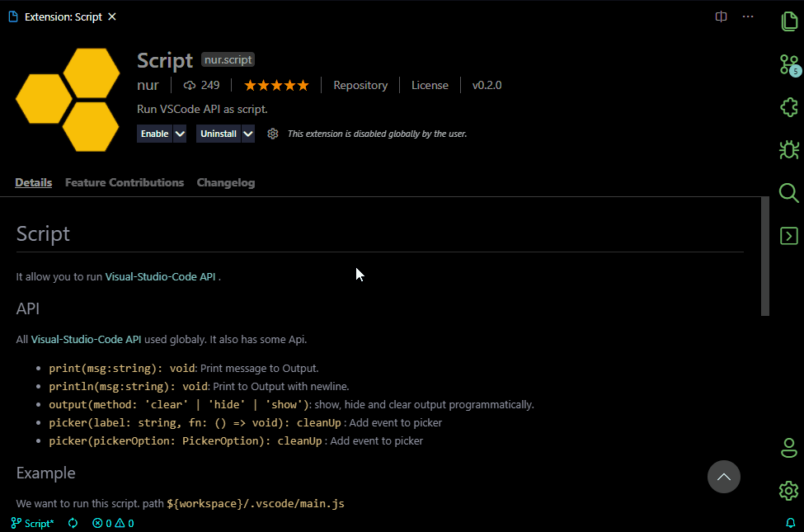Open the Explorer files icon in activity bar
This screenshot has width=804, height=532.
789,21
